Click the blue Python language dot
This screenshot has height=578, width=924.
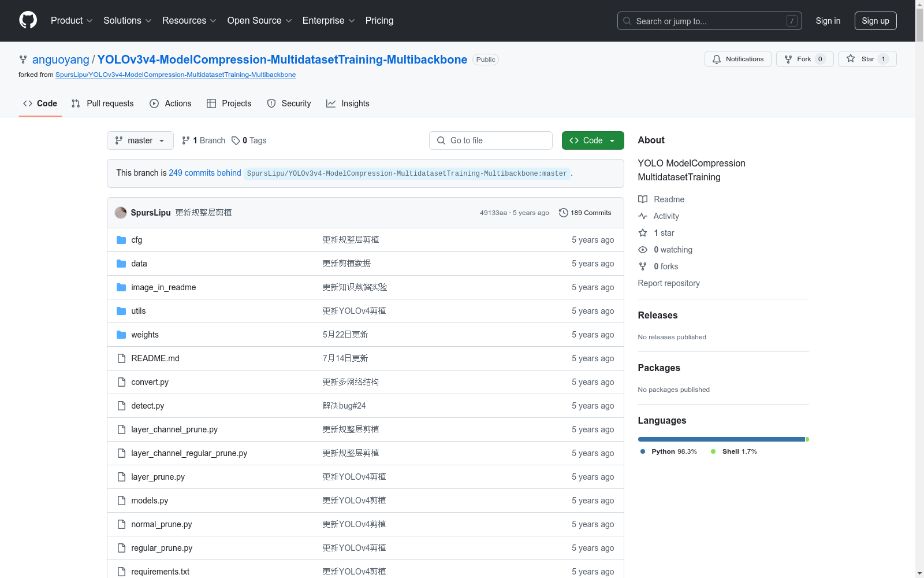coord(643,451)
